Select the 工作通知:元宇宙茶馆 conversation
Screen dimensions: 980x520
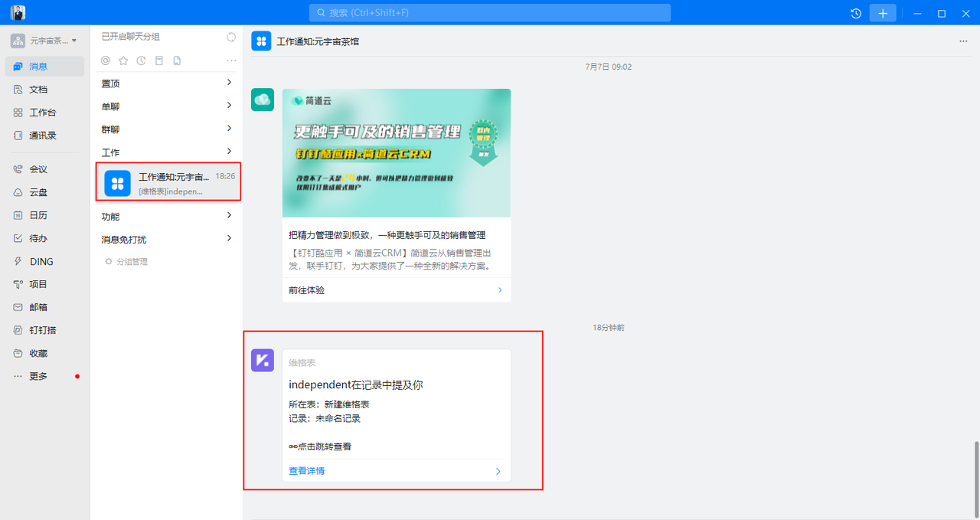click(x=168, y=182)
